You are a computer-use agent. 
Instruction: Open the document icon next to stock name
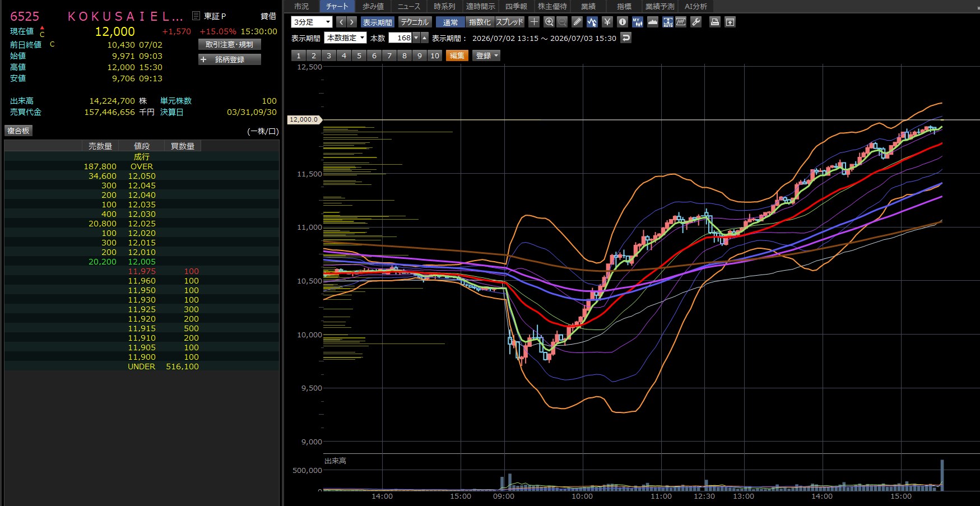point(196,16)
